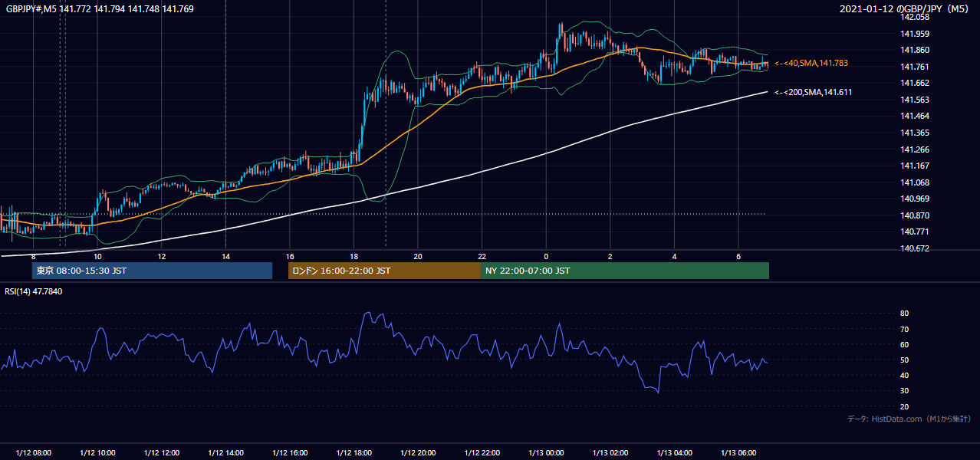The height and width of the screenshot is (460, 980).
Task: Click the 1/12 16:00 time label
Action: [290, 452]
